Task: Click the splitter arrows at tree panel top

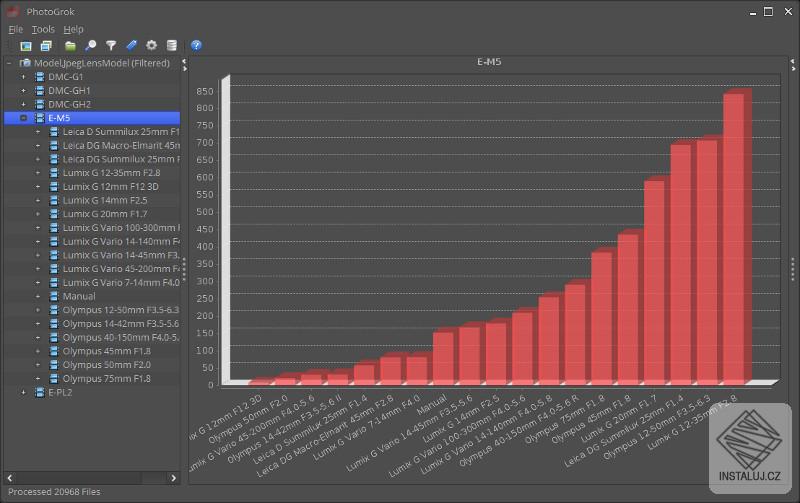Action: click(184, 65)
